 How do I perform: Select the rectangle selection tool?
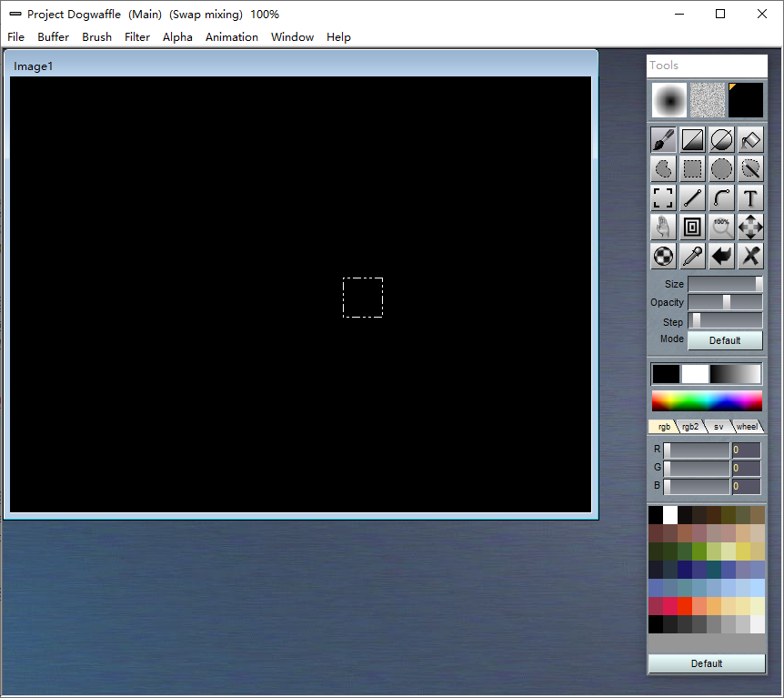pos(692,168)
